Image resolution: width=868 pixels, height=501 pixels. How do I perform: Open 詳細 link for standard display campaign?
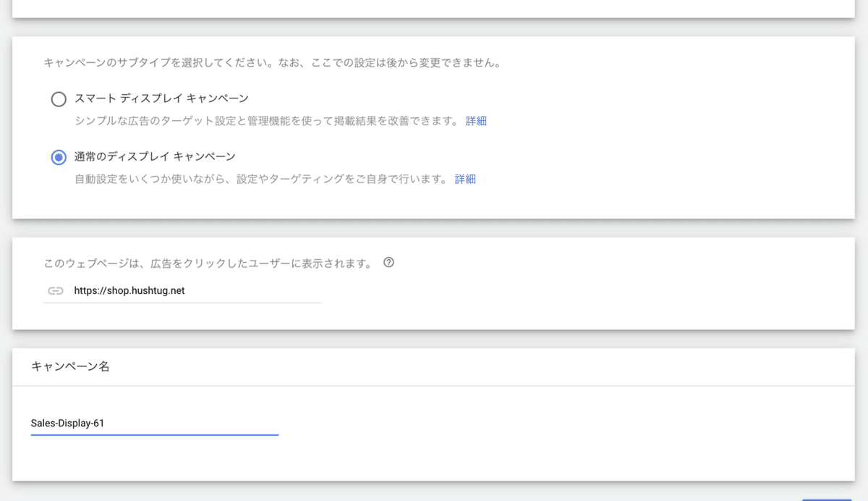click(x=465, y=178)
